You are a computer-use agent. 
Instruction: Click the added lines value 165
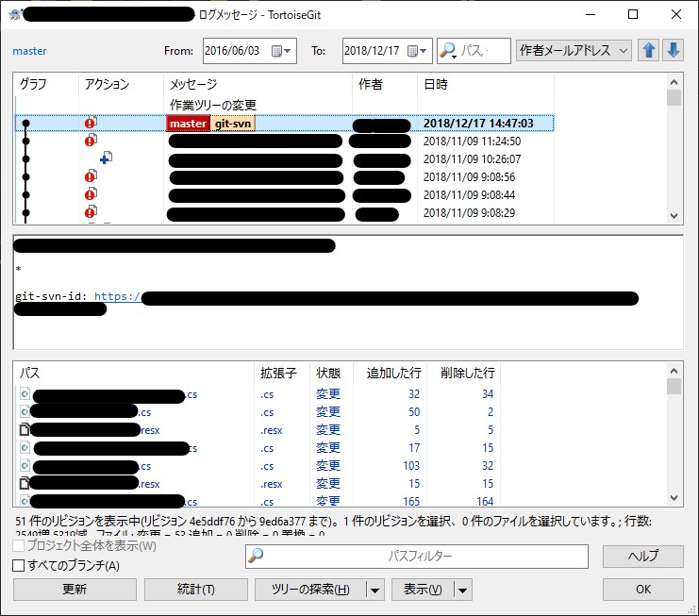(411, 502)
